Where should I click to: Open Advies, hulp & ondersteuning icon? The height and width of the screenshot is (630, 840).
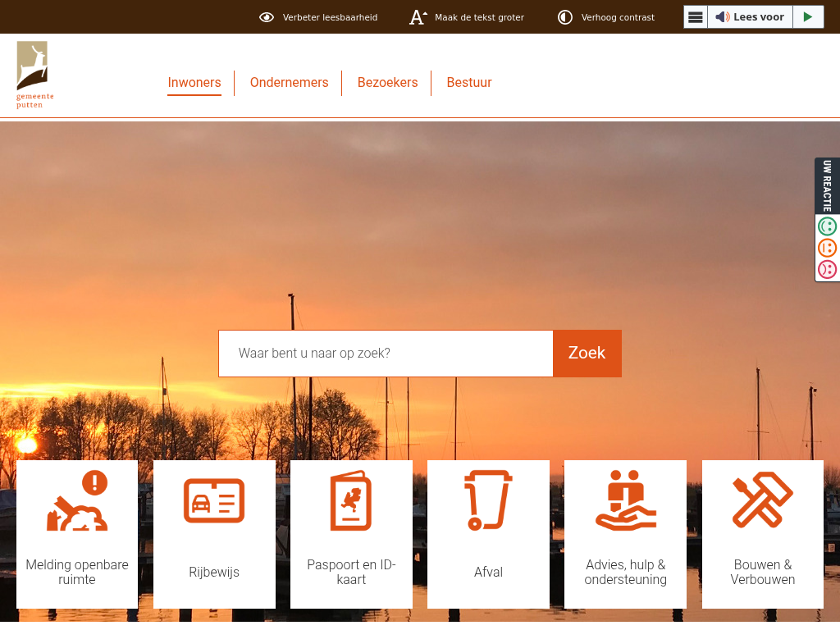[625, 501]
